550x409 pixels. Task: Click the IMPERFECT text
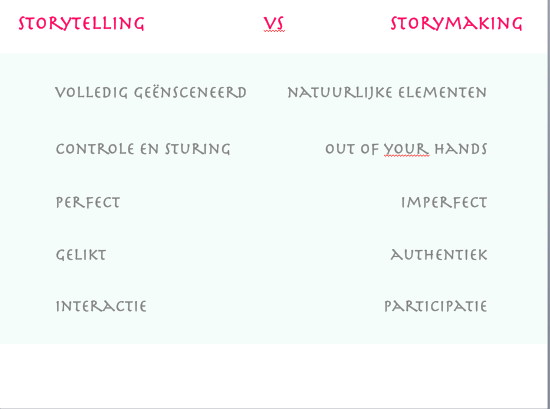click(444, 202)
